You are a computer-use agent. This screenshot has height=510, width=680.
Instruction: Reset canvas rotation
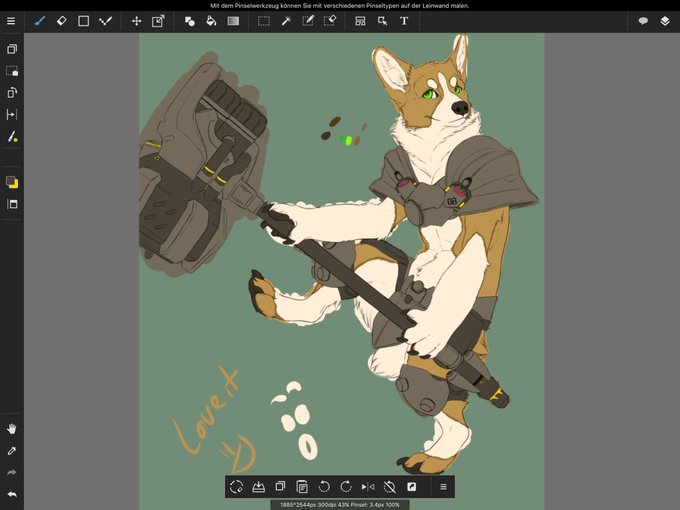[389, 487]
